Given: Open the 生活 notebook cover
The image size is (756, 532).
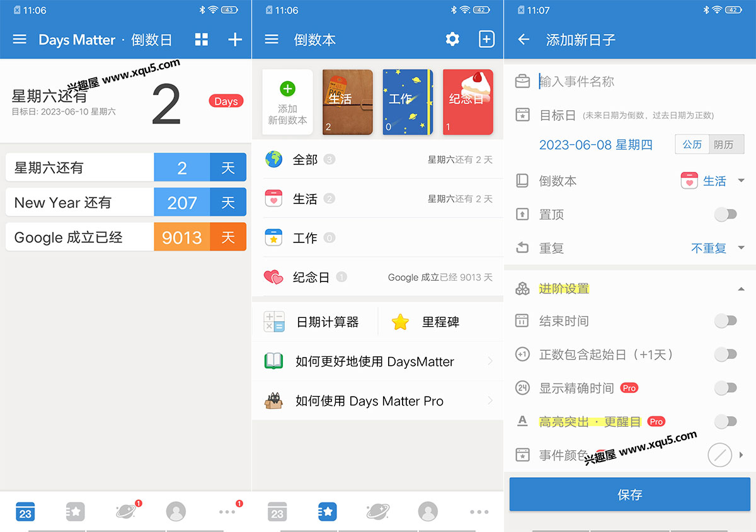Looking at the screenshot, I should [347, 102].
